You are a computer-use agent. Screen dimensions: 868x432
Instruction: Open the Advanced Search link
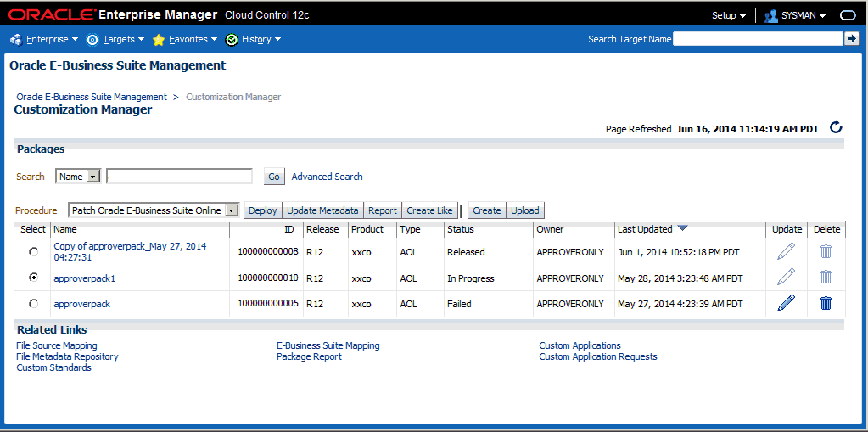click(328, 177)
